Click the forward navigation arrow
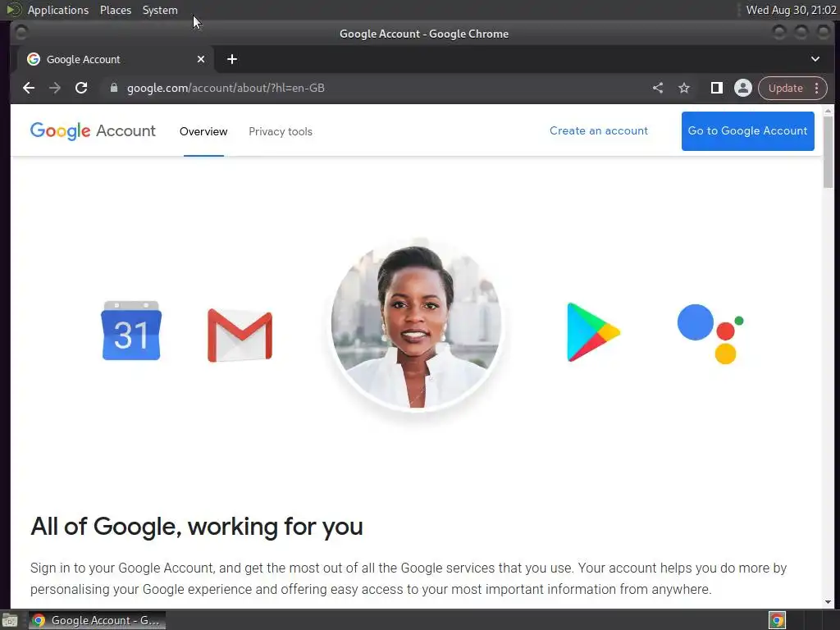840x630 pixels. point(55,88)
